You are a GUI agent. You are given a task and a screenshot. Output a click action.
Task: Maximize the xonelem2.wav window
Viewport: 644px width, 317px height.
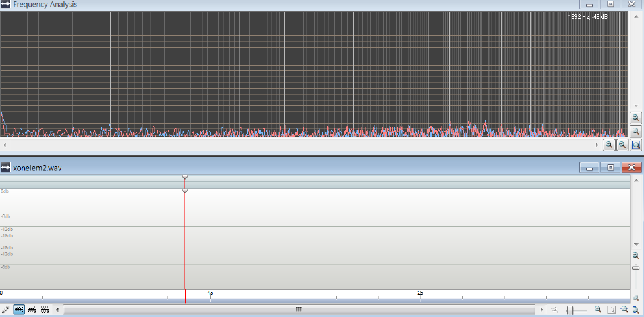[610, 168]
